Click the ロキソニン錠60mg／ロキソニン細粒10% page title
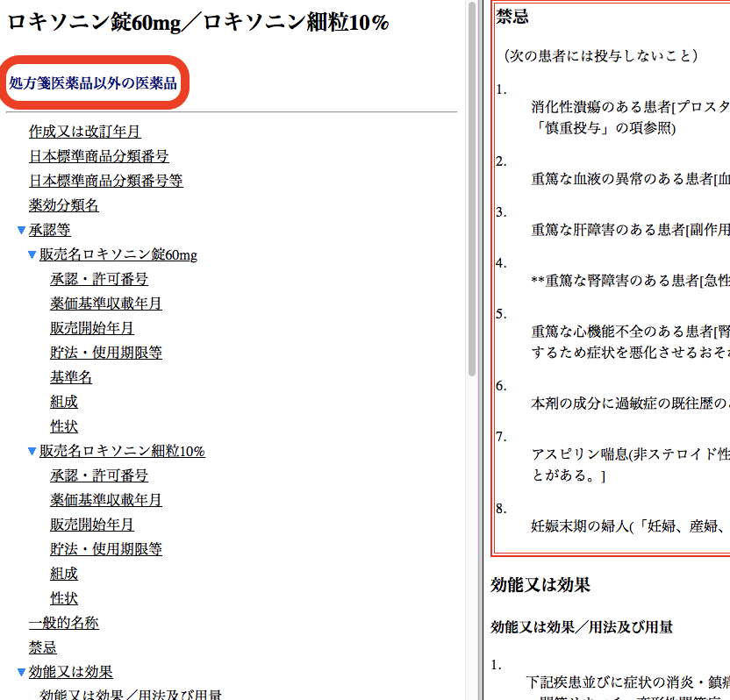 click(x=198, y=22)
